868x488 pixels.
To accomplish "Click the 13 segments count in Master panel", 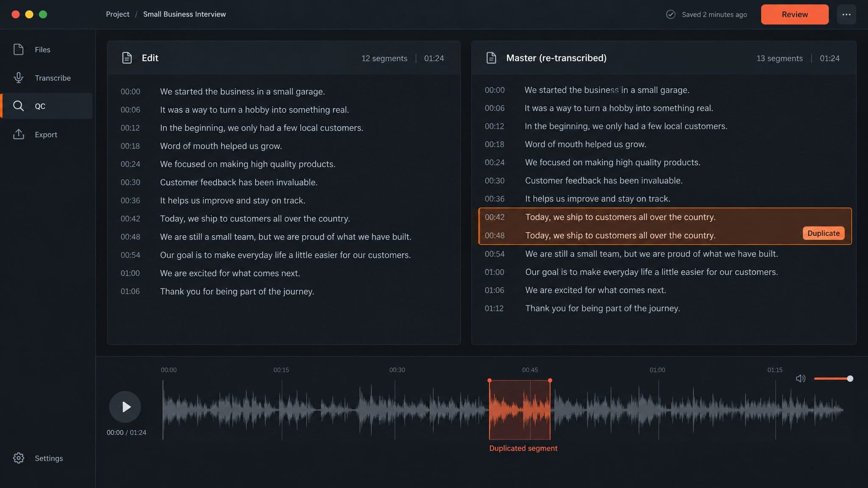I will point(779,58).
